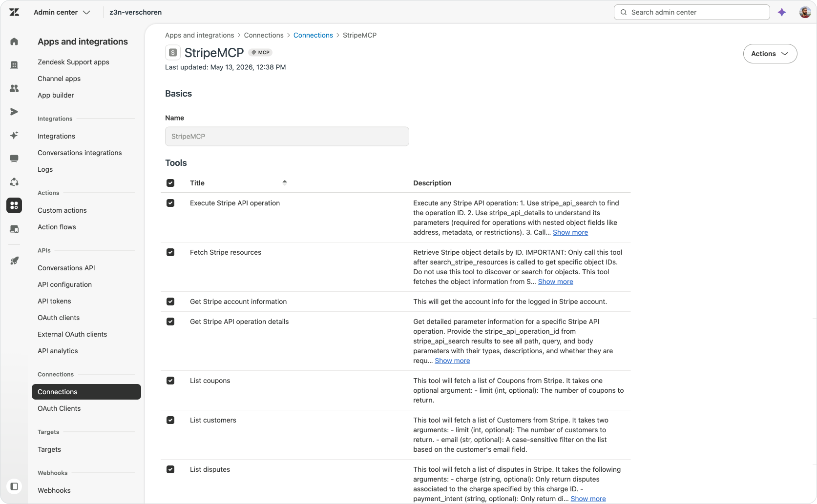
Task: Focus the Search admin center field
Action: pyautogui.click(x=691, y=12)
